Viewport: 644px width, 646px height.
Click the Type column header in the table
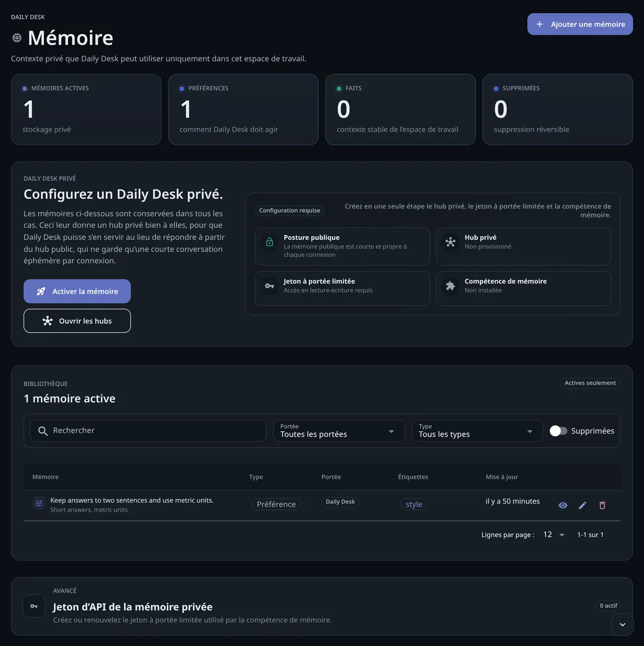[256, 477]
